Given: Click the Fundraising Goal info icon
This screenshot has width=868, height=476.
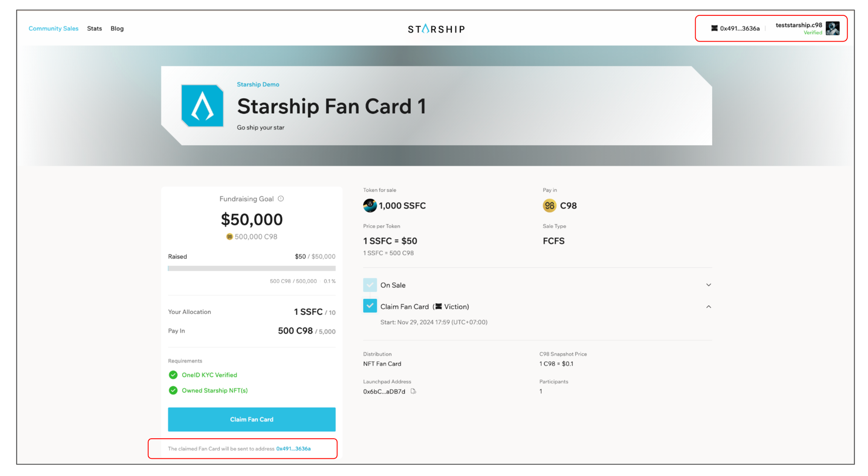Looking at the screenshot, I should pos(281,198).
